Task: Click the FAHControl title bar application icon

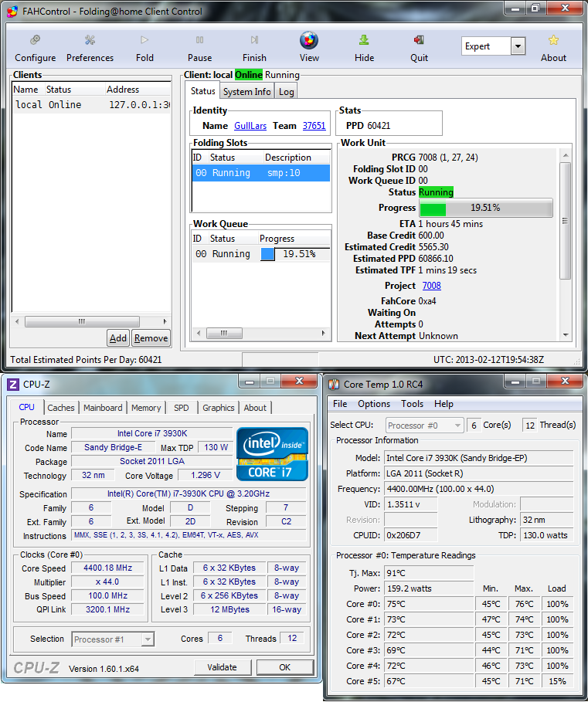Action: coord(13,12)
